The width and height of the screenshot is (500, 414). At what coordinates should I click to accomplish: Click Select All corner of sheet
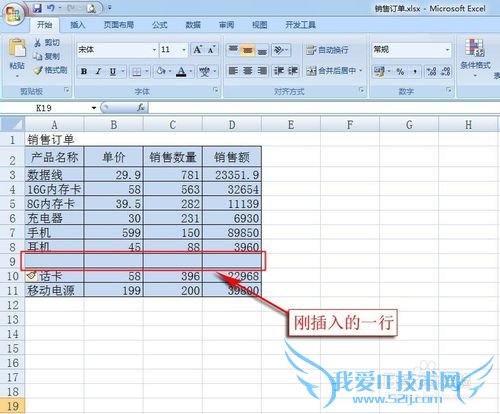(13, 124)
